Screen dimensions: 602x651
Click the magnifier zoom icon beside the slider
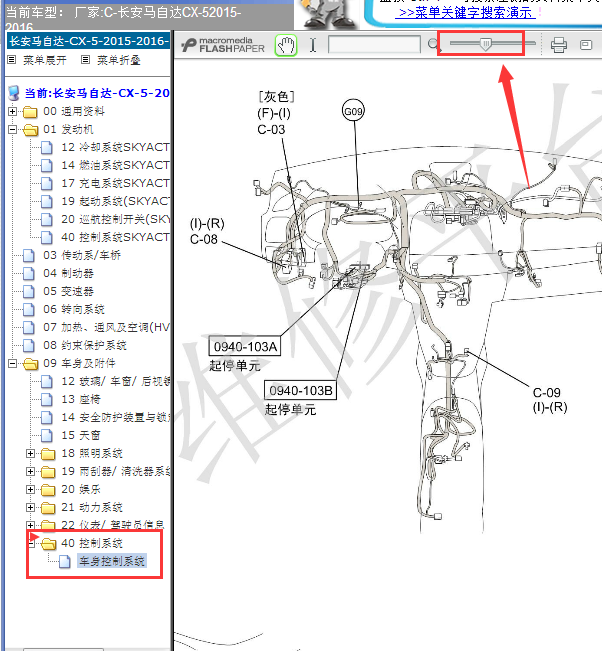click(433, 45)
